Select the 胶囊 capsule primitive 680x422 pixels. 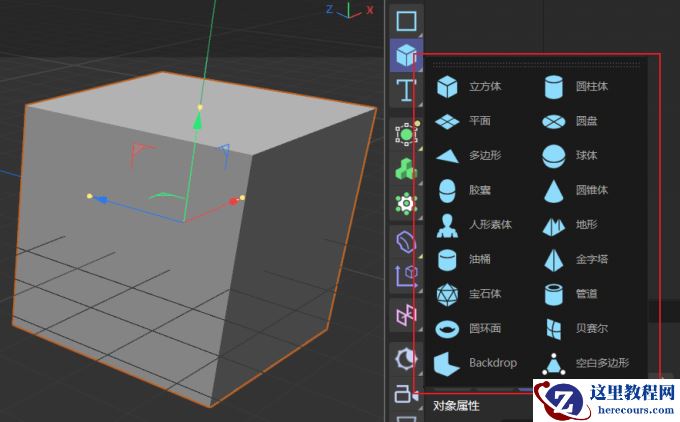tap(463, 190)
